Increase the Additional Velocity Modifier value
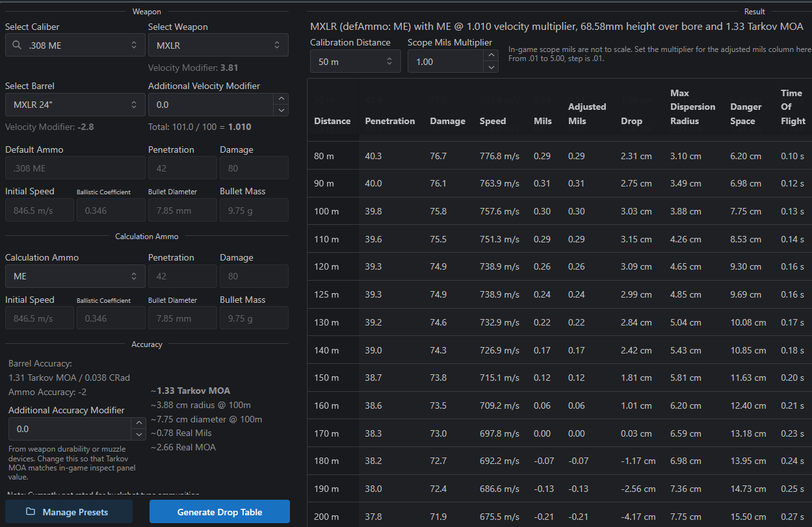This screenshot has height=527, width=812. 281,99
